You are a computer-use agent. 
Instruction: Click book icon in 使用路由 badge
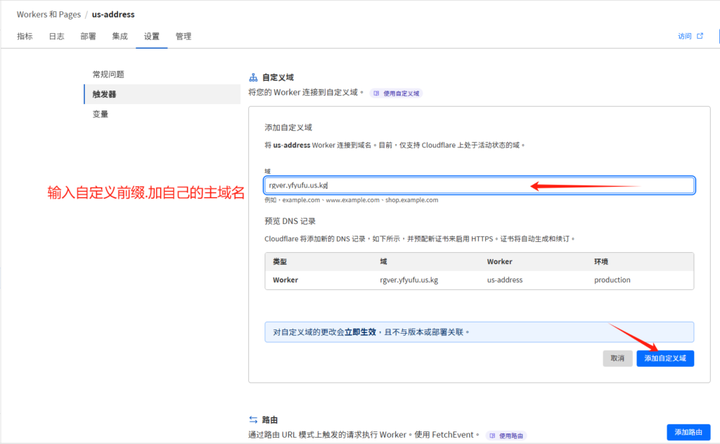(x=492, y=436)
